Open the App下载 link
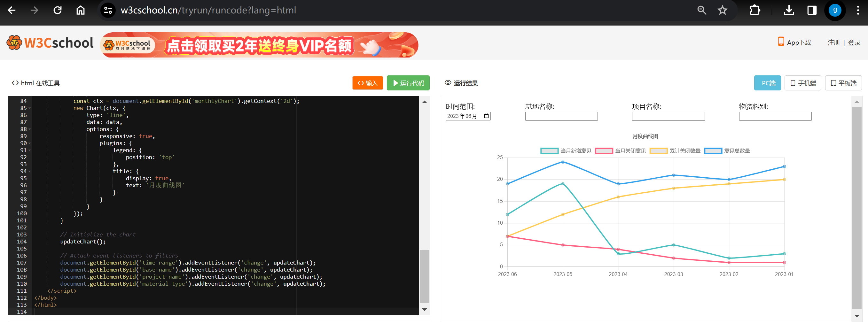This screenshot has height=331, width=868. point(794,42)
